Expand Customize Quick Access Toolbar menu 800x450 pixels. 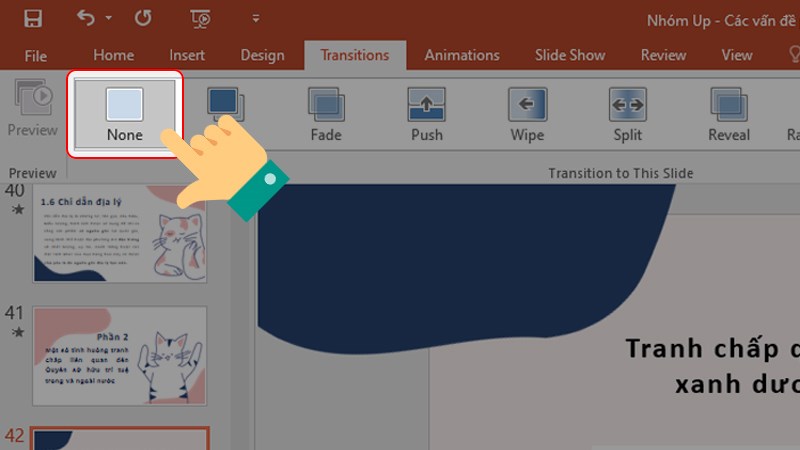256,19
